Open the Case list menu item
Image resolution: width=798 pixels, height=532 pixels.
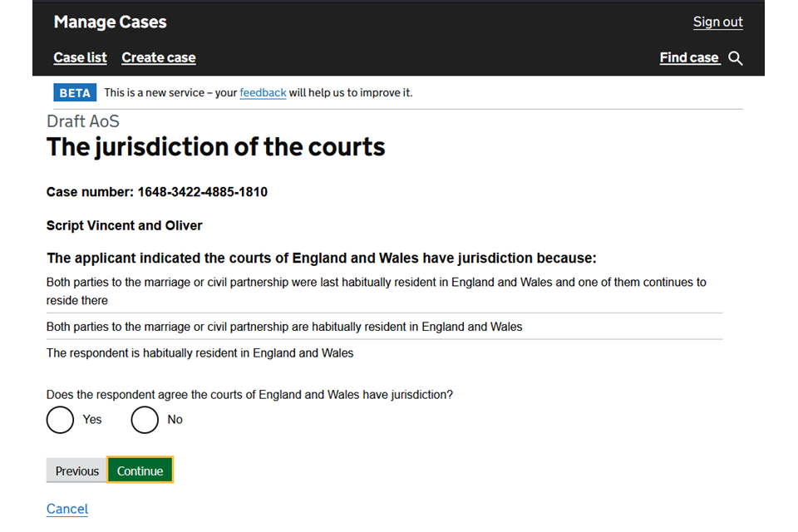pyautogui.click(x=80, y=58)
